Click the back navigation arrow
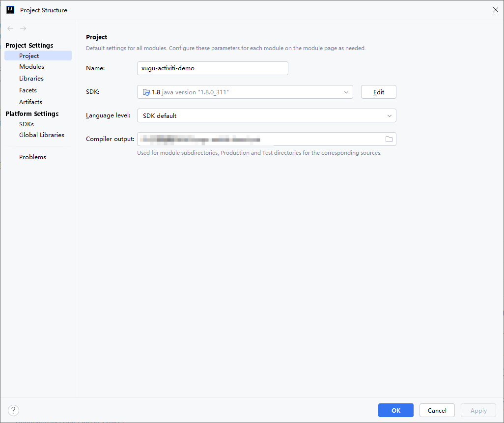 click(10, 28)
